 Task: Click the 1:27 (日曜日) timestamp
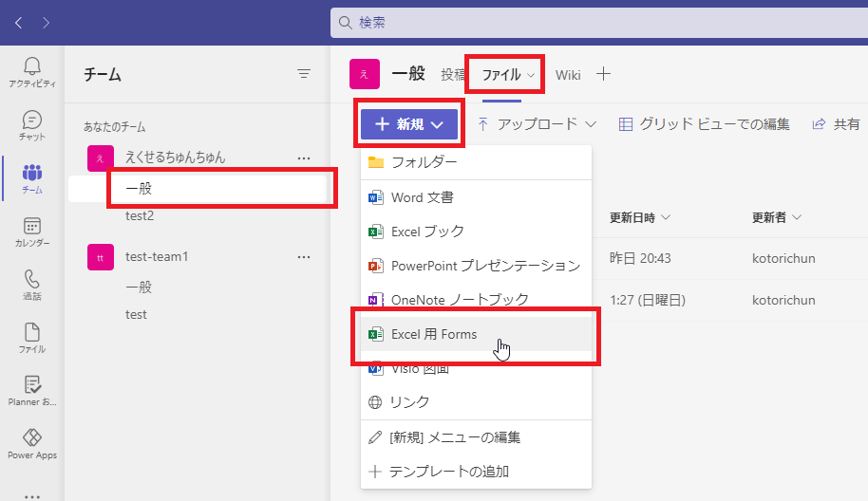pyautogui.click(x=647, y=300)
